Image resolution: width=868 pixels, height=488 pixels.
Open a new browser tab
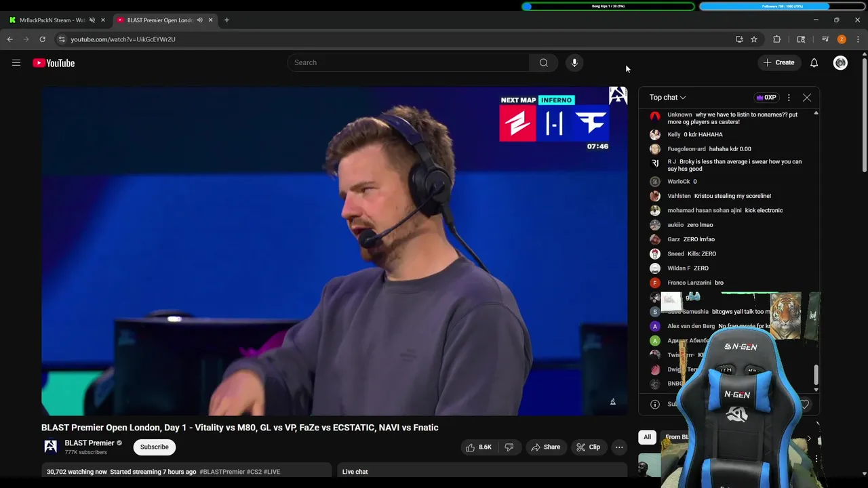[x=226, y=20]
